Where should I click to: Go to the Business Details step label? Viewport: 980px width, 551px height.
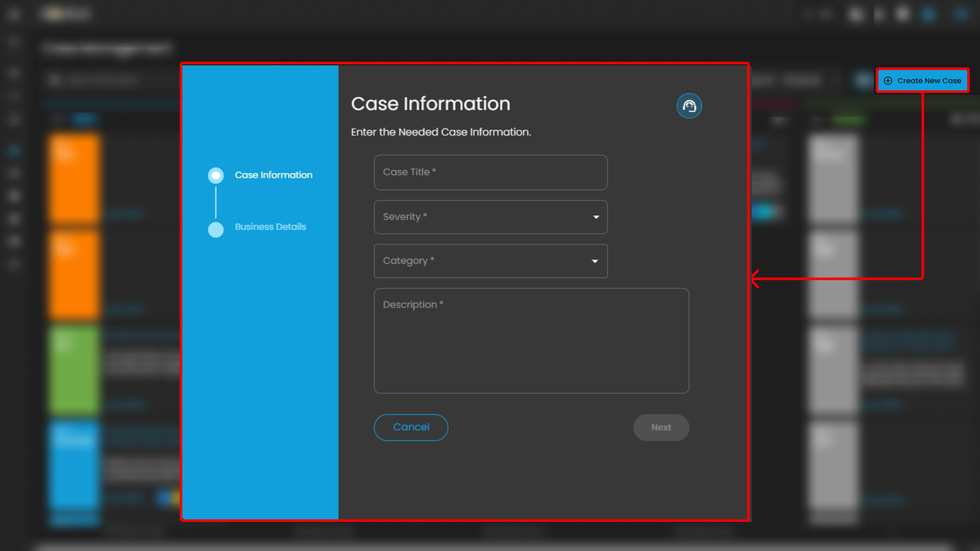click(270, 227)
